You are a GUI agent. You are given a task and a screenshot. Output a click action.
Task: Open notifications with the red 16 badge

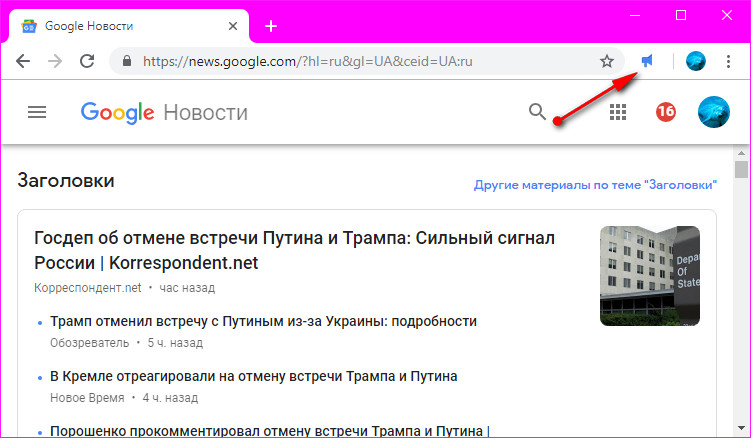tap(666, 112)
